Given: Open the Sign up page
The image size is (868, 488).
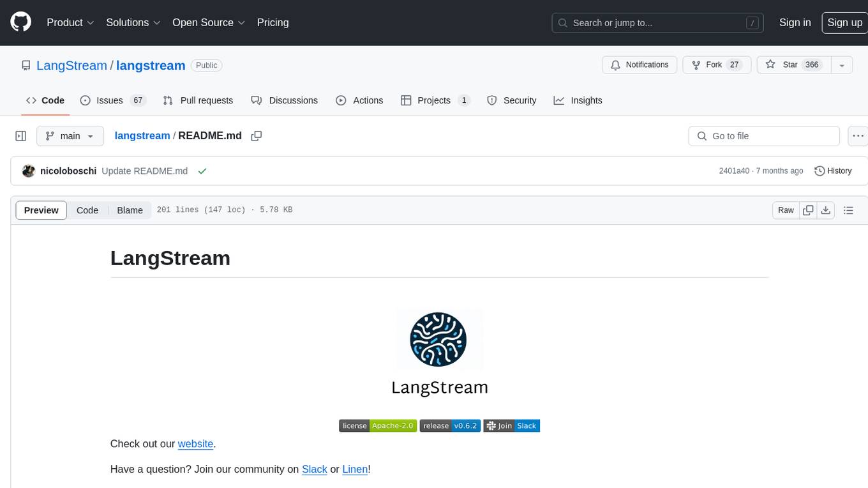Looking at the screenshot, I should coord(844,22).
